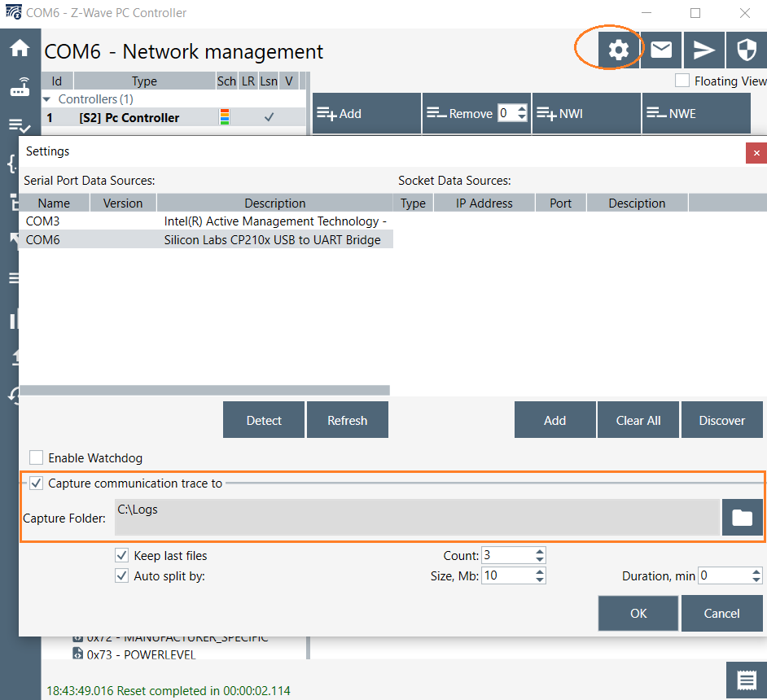Click the paper plane send icon
Image resolution: width=767 pixels, height=700 pixels.
[x=703, y=50]
